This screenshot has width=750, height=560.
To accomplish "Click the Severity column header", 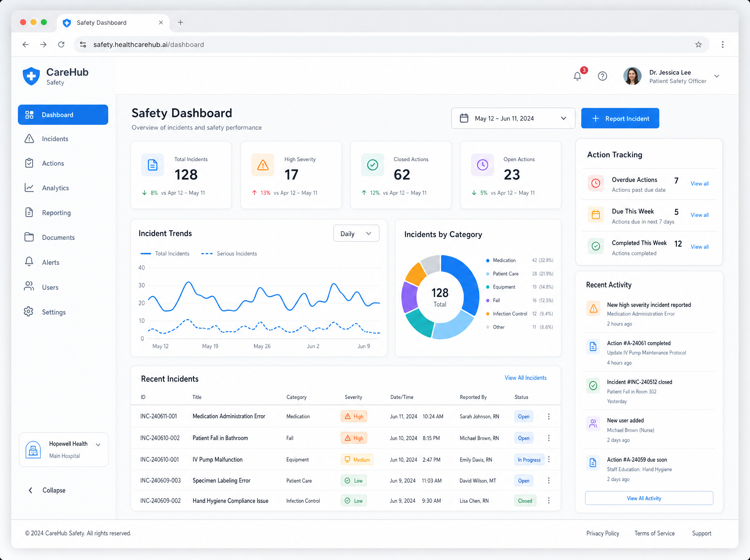I will pyautogui.click(x=353, y=397).
